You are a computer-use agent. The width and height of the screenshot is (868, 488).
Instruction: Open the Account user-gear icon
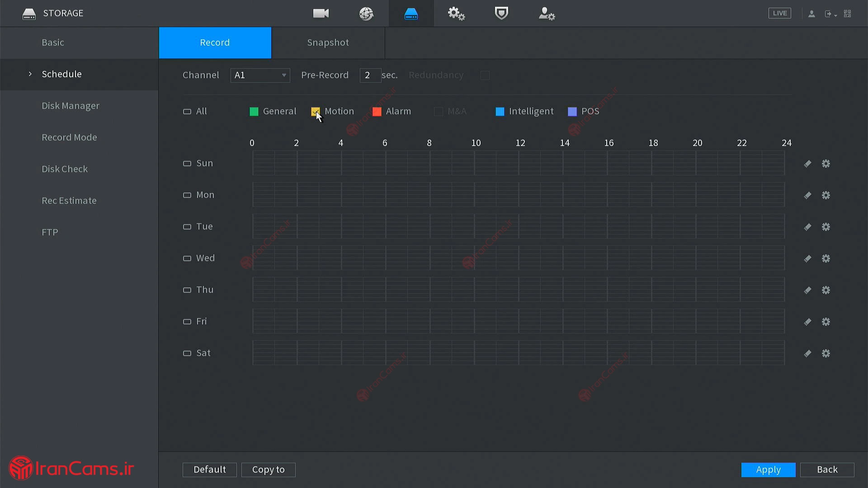[547, 14]
